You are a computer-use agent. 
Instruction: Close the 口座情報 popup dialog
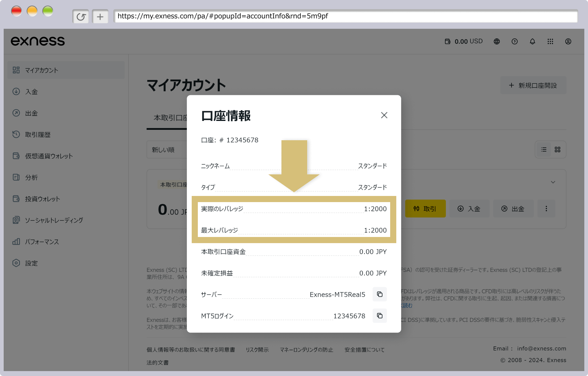384,115
